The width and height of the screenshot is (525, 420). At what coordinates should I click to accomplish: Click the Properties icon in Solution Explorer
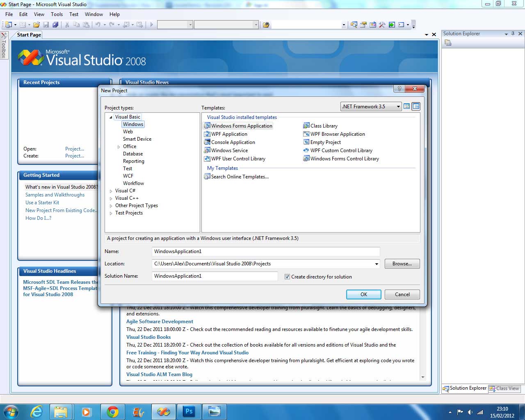(448, 43)
